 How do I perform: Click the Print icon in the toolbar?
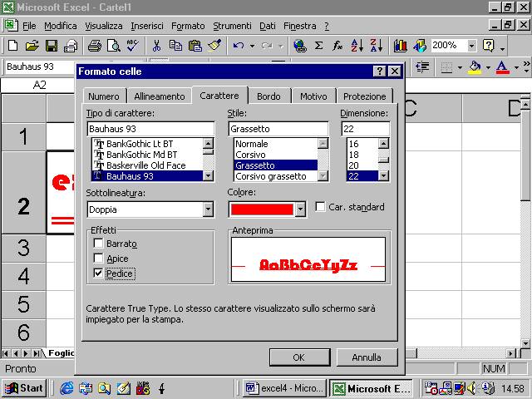point(95,45)
